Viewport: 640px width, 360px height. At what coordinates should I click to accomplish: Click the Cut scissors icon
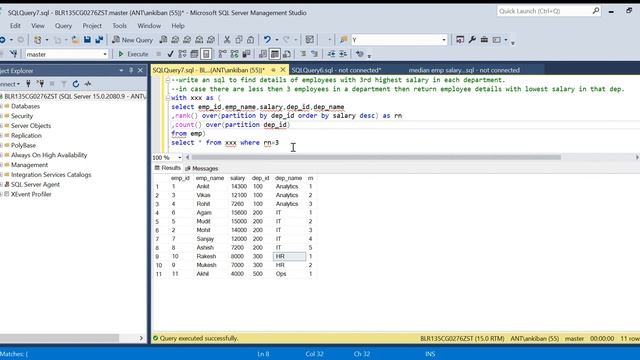(x=227, y=40)
